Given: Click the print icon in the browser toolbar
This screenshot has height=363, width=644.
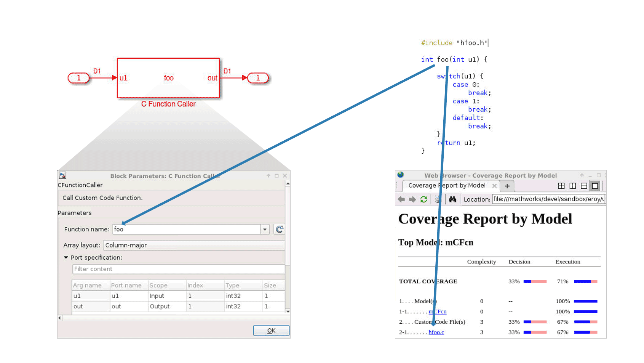Looking at the screenshot, I should [437, 199].
